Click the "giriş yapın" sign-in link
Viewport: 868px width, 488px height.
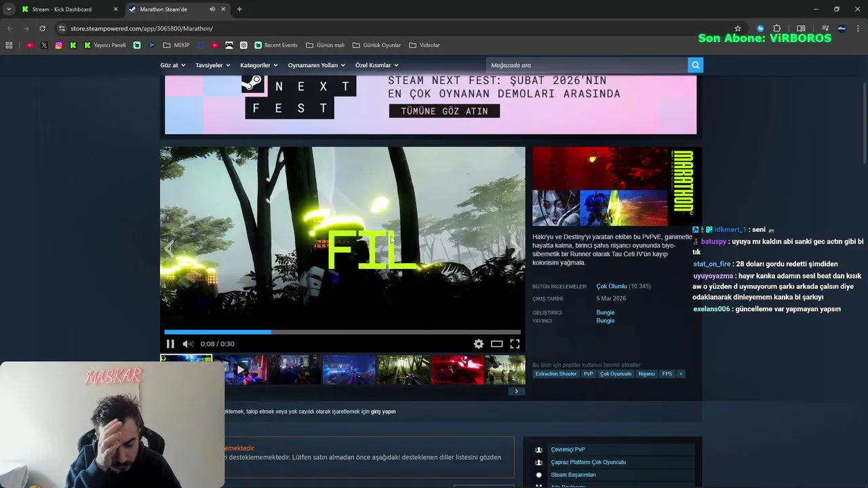tap(383, 411)
